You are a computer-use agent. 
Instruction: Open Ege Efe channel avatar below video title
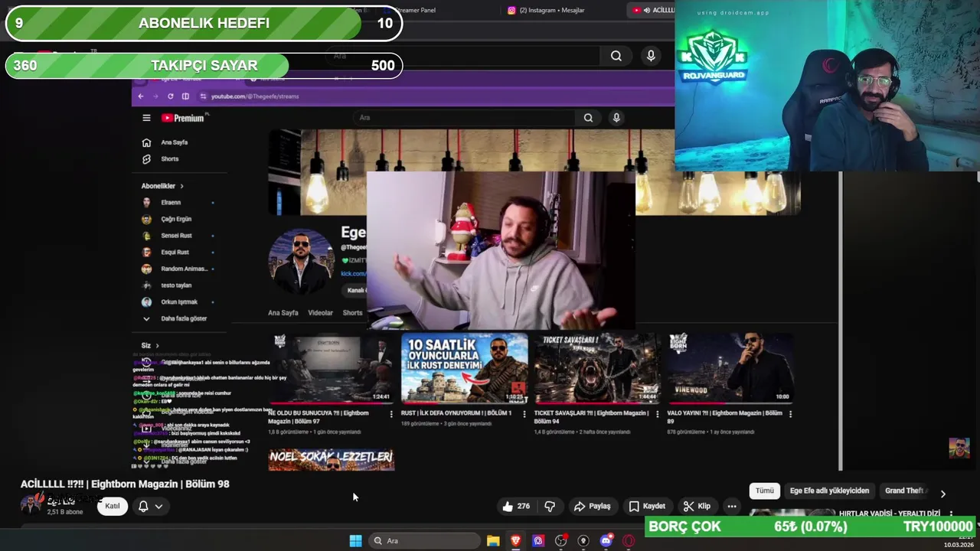tap(31, 504)
